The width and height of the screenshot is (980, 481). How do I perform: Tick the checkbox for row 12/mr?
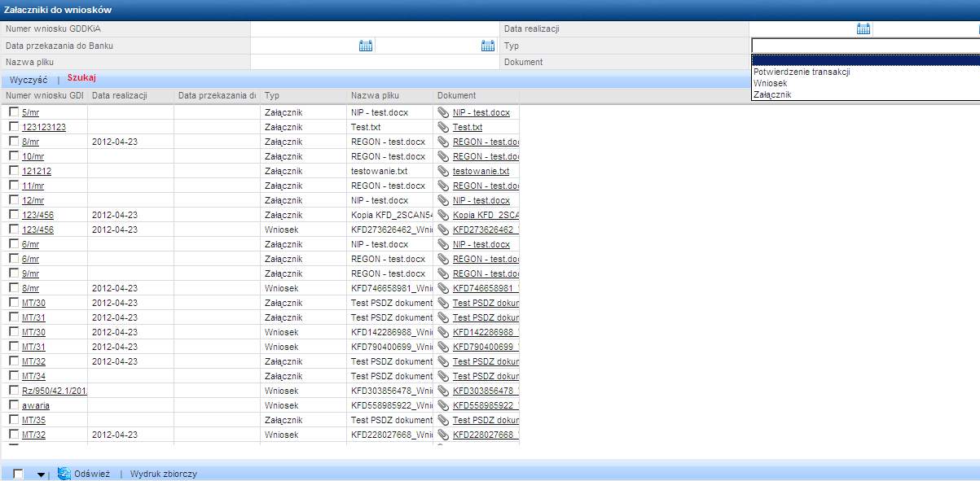14,200
